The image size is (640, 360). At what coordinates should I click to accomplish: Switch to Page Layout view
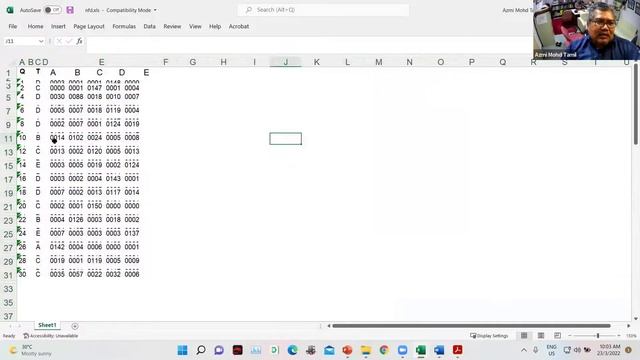[x=541, y=336]
